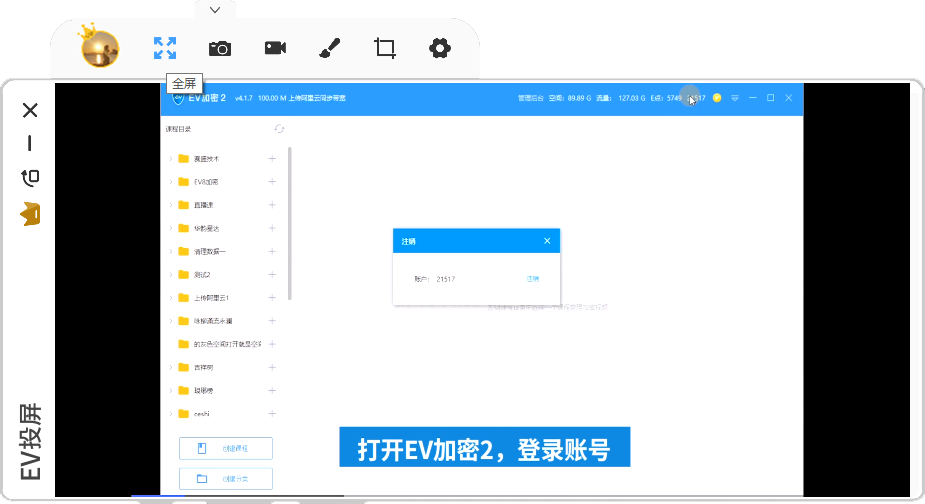Image resolution: width=925 pixels, height=504 pixels.
Task: Click the plus icon on 清理数据一 row
Action: click(x=272, y=251)
